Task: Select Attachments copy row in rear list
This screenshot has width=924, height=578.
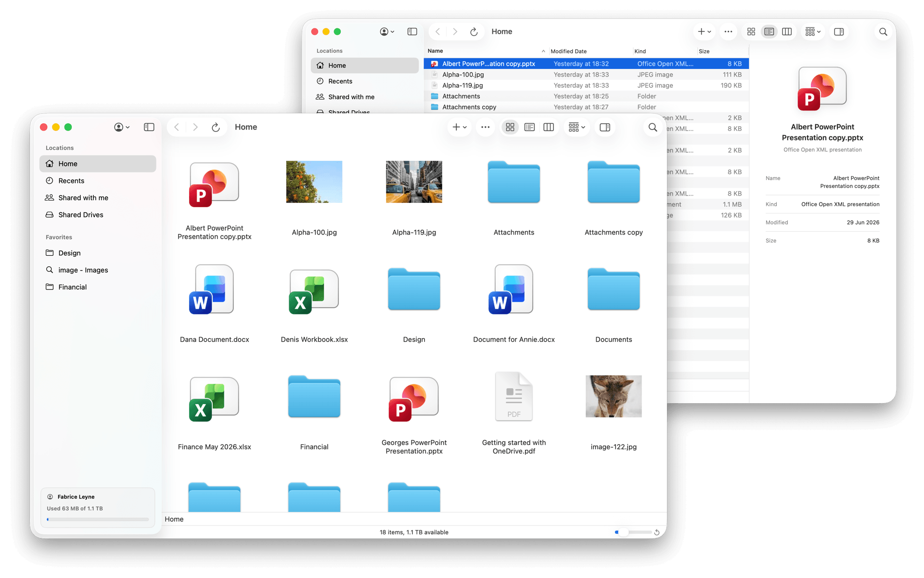Action: (x=586, y=107)
